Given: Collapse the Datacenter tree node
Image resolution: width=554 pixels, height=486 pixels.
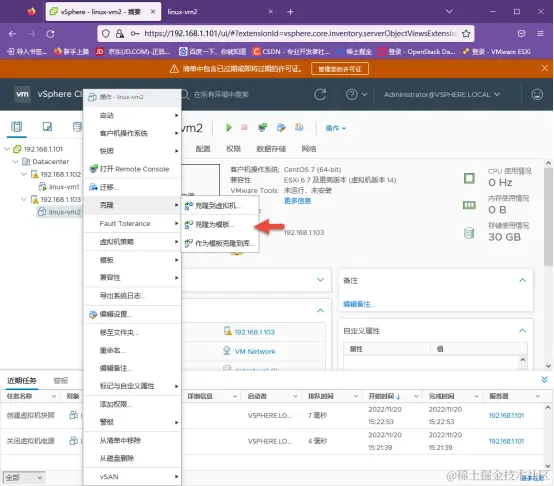Looking at the screenshot, I should tap(16, 161).
